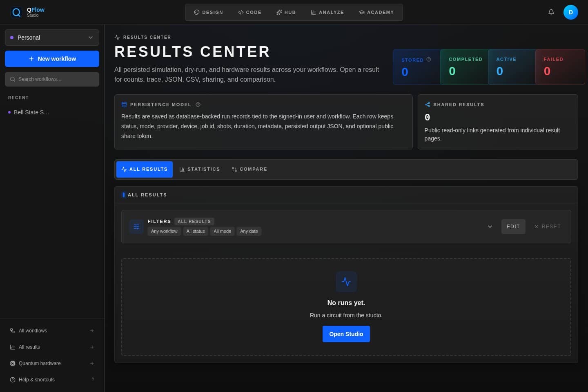Click the STORED stat card
Image resolution: width=588 pixels, height=392 pixels.
coord(417,67)
